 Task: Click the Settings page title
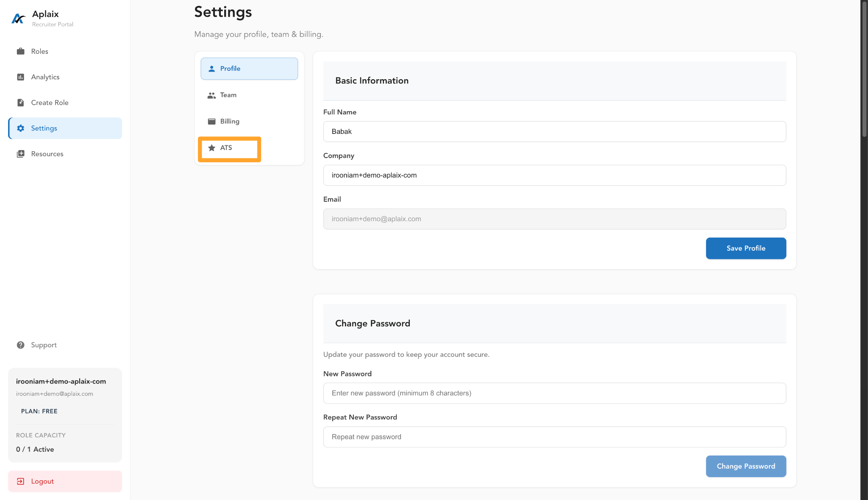[x=223, y=12]
